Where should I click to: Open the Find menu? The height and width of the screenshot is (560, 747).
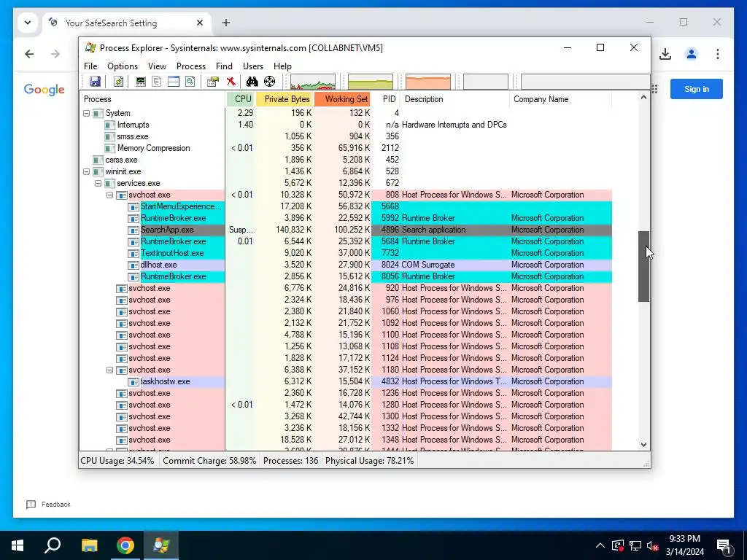(x=224, y=66)
